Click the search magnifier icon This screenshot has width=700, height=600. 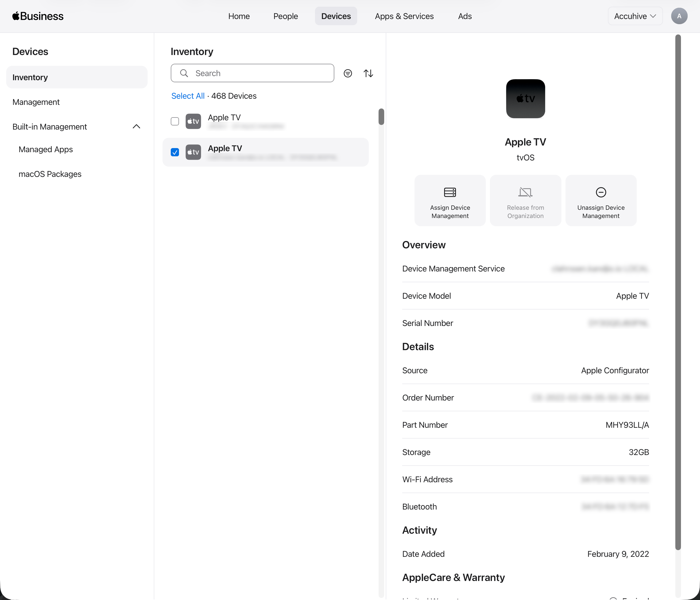pyautogui.click(x=184, y=73)
